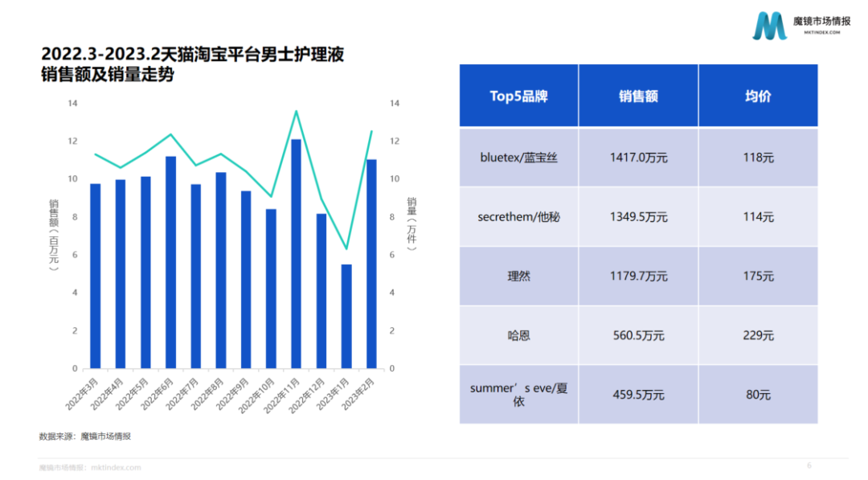The image size is (868, 480).
Task: Pick the 175元 average price cell
Action: [758, 276]
